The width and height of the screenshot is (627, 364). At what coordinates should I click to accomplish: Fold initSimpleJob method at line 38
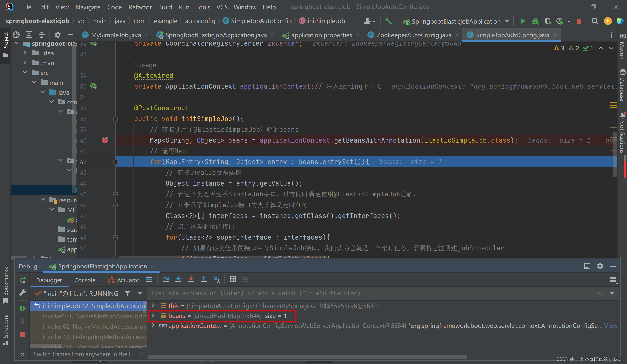click(115, 119)
